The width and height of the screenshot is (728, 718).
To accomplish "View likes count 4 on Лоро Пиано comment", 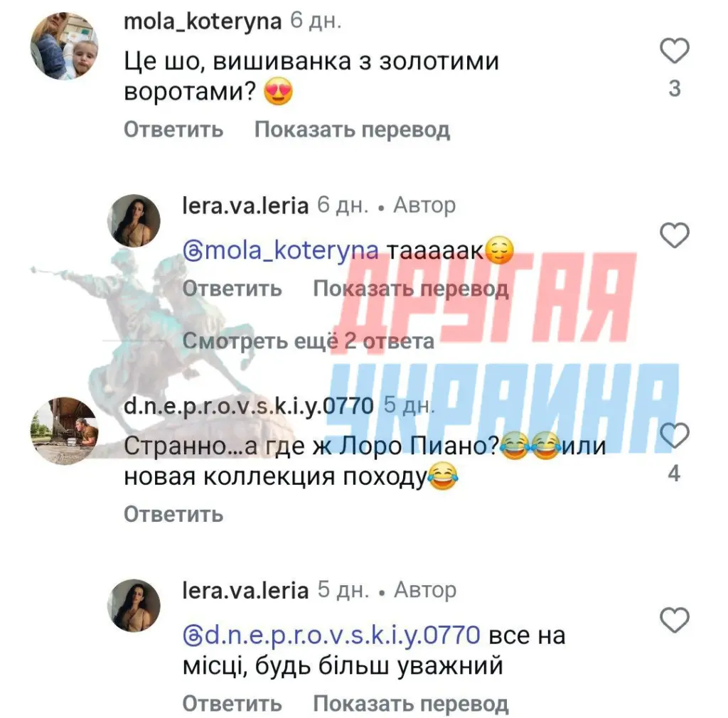I will pos(674,474).
